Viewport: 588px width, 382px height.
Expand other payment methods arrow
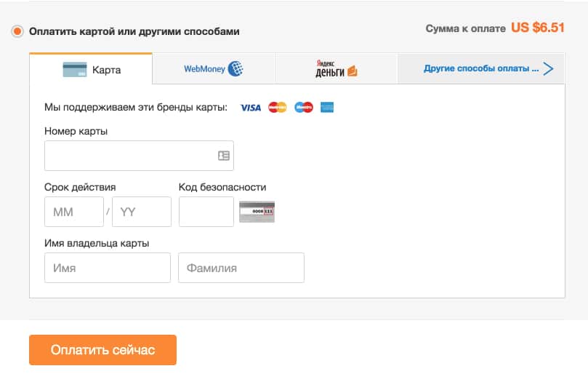pos(548,69)
